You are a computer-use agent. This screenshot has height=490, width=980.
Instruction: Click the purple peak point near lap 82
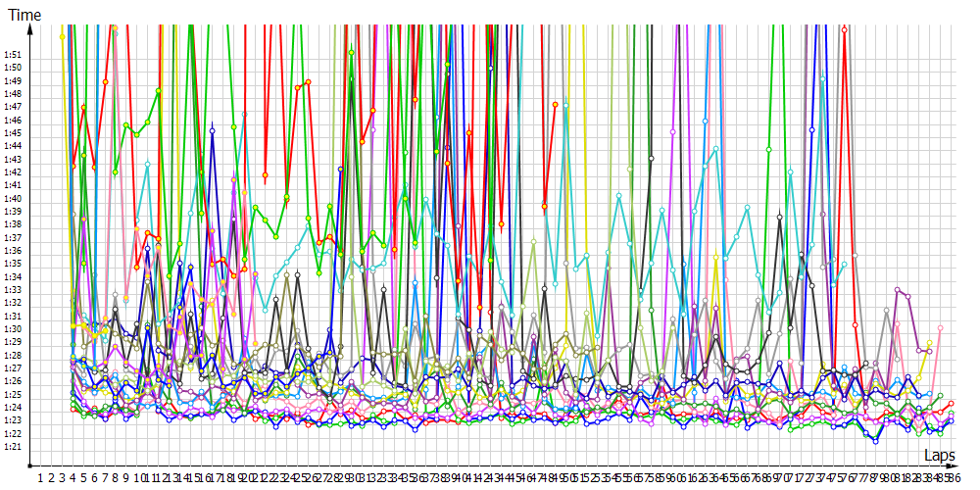(898, 290)
